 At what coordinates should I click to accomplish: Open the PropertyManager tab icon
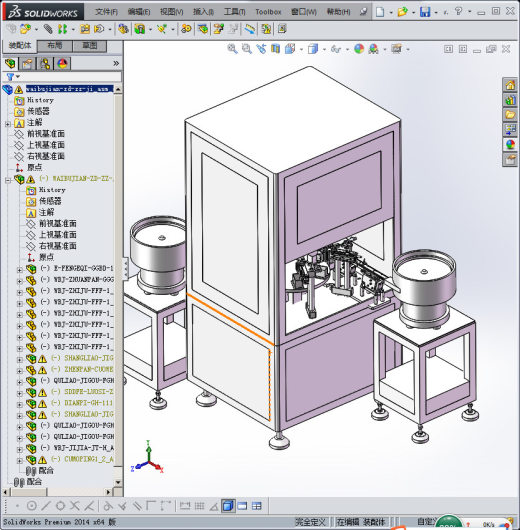pyautogui.click(x=27, y=63)
